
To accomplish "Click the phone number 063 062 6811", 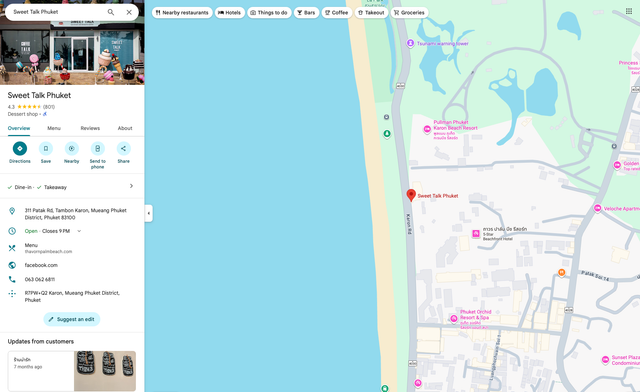I will [40, 280].
